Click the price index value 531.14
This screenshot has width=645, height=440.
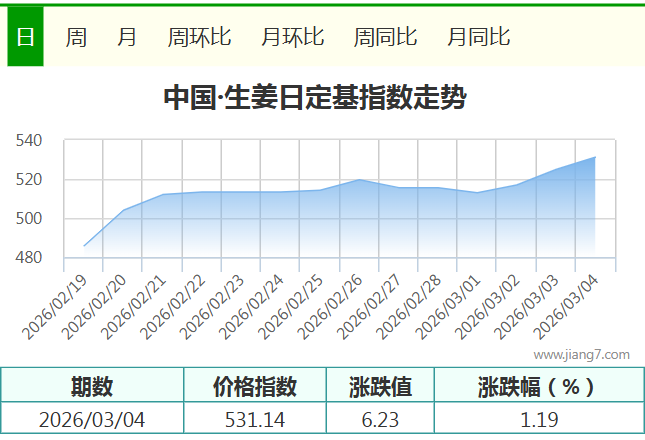[x=255, y=419]
